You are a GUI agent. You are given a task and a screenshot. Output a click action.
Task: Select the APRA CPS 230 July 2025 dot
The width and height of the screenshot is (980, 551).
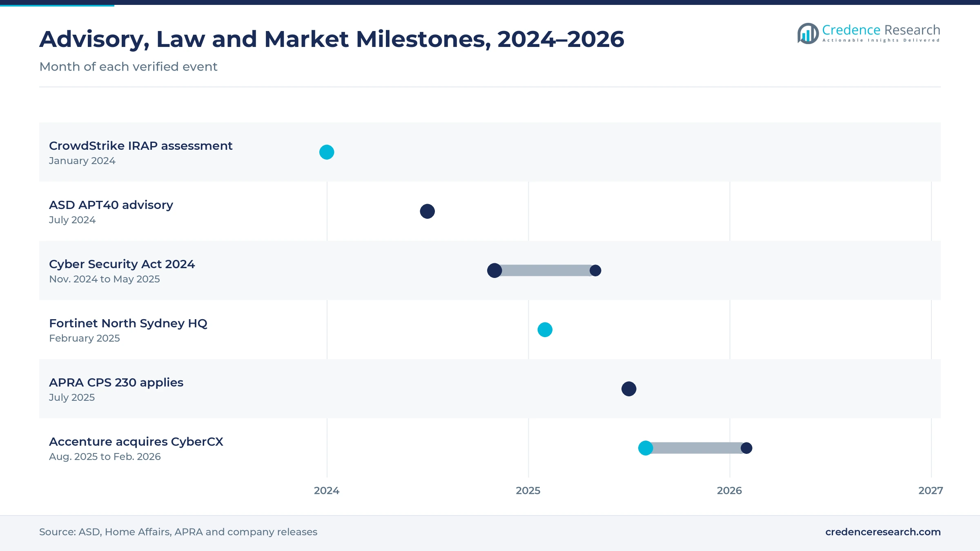pos(629,389)
